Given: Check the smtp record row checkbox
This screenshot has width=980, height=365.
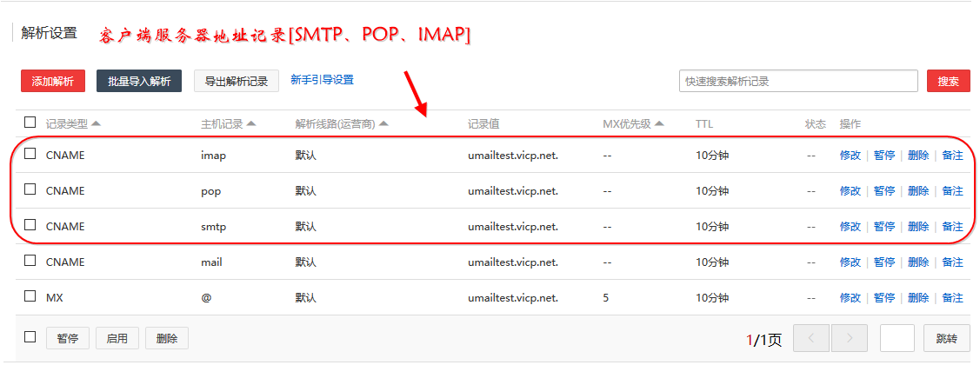Looking at the screenshot, I should point(30,225).
